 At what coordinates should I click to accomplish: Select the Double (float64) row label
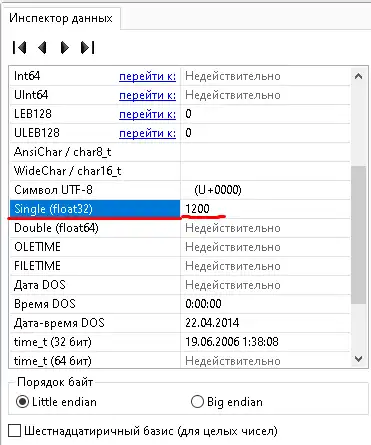56,228
